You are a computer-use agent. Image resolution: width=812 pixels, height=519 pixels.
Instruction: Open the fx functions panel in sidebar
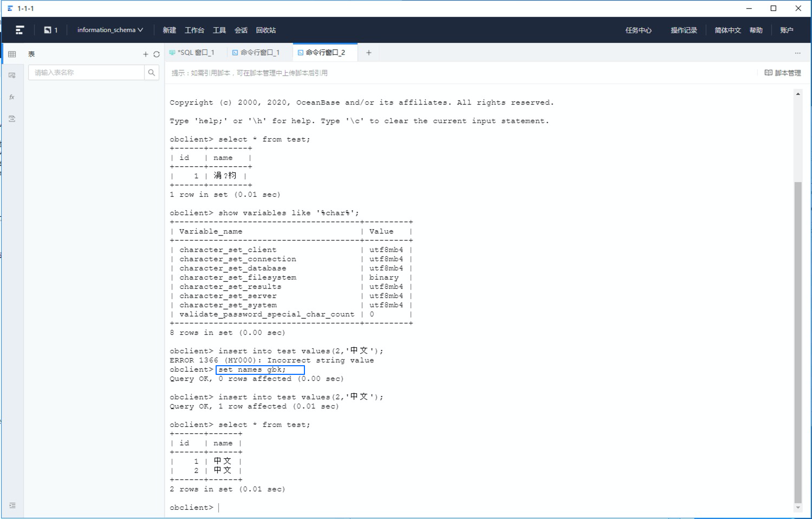(x=12, y=97)
